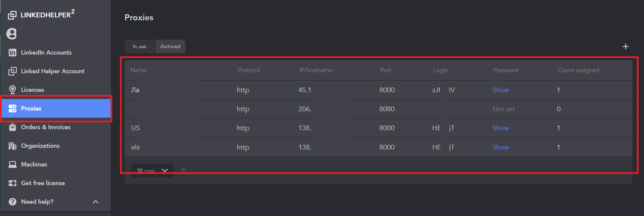644x216 pixels.
Task: Switch to the In use tab
Action: point(140,46)
